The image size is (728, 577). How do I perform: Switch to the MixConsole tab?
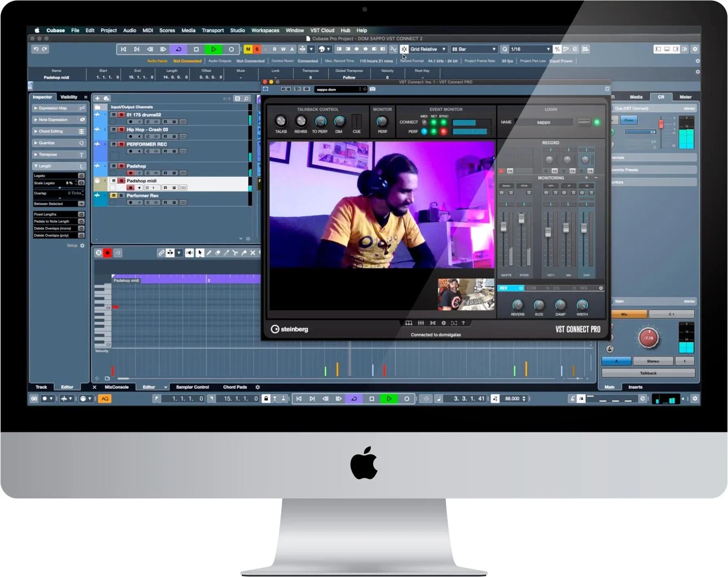(x=116, y=387)
